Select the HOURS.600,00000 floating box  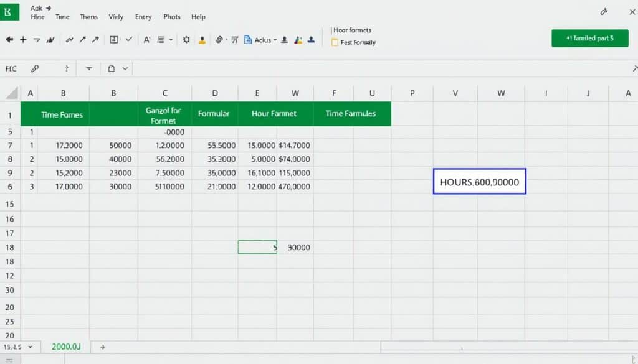pyautogui.click(x=479, y=182)
